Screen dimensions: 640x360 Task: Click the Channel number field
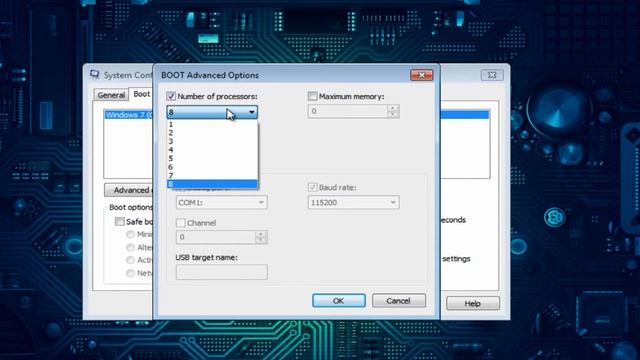(x=216, y=237)
